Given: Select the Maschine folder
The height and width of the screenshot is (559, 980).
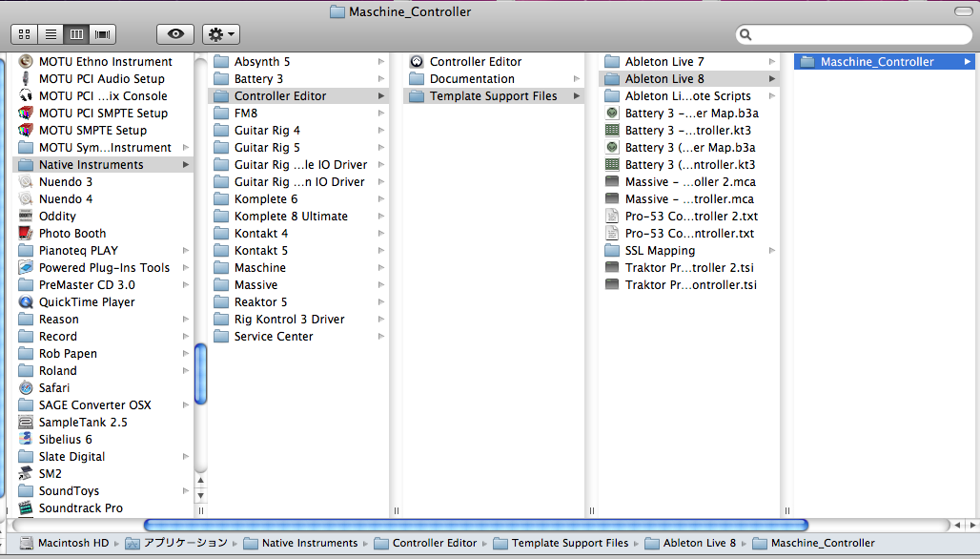Looking at the screenshot, I should point(298,268).
